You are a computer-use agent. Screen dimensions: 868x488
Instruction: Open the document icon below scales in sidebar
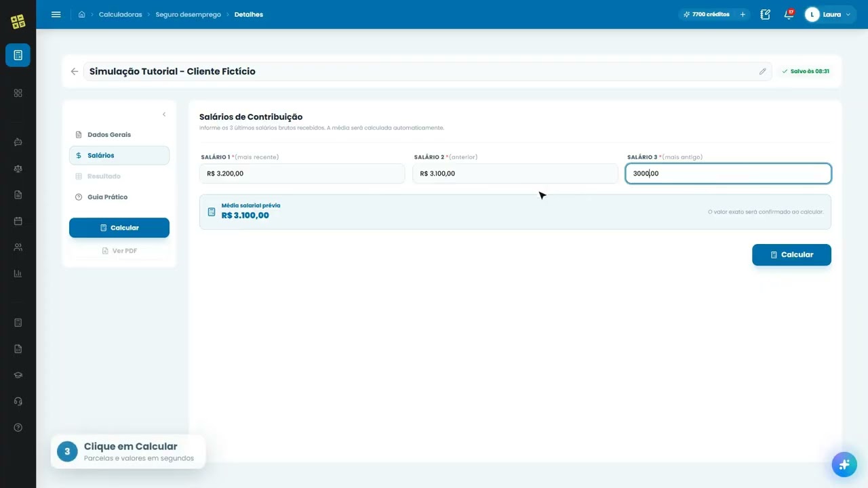click(x=18, y=195)
